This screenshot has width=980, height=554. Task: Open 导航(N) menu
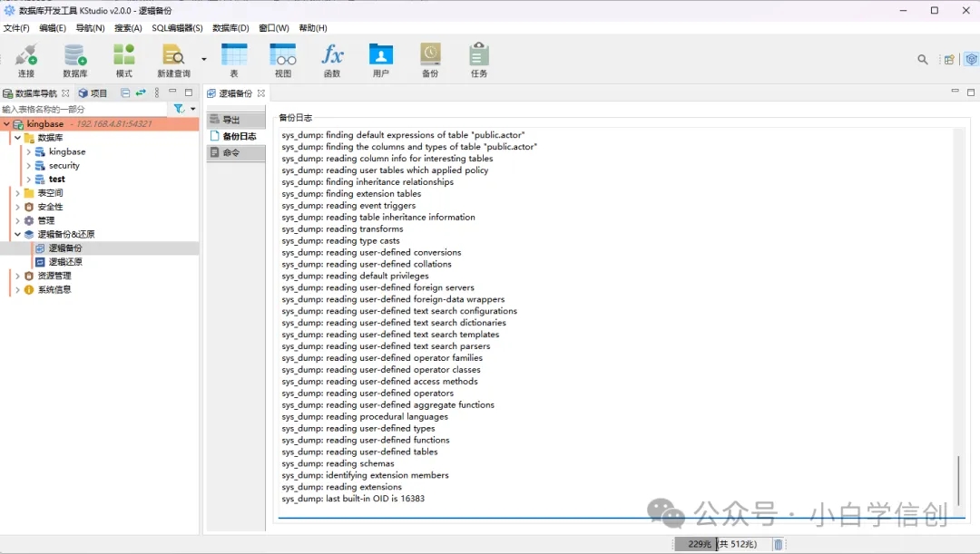tap(90, 28)
